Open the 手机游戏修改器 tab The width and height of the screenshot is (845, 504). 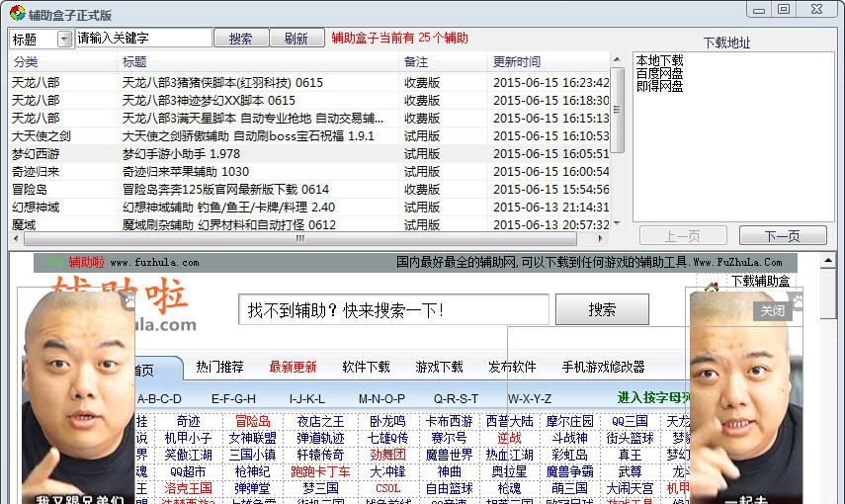tap(603, 367)
